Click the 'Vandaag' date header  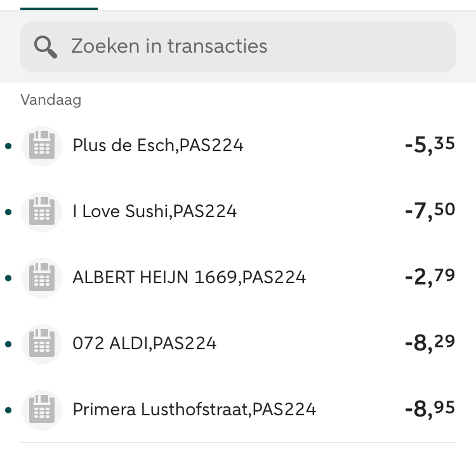[51, 100]
